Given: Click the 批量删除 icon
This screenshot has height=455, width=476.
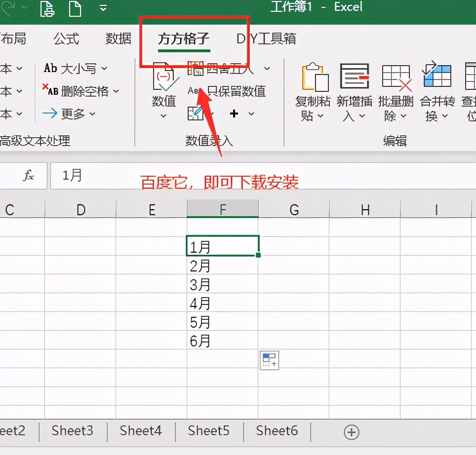Looking at the screenshot, I should coord(397,78).
